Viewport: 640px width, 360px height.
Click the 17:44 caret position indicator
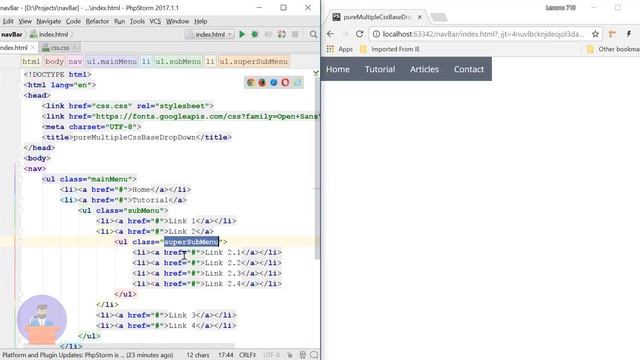(x=226, y=355)
